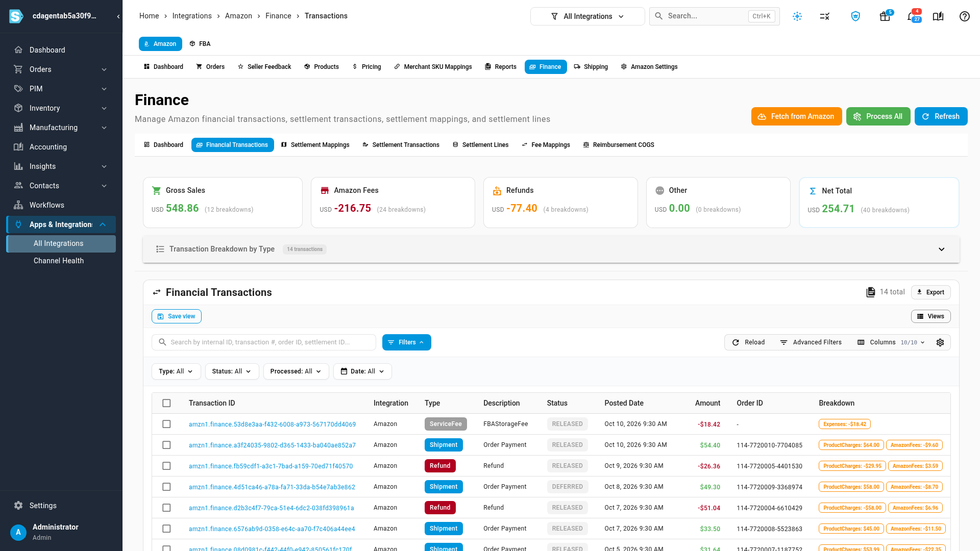The image size is (980, 551).
Task: Click the gift box icon in header
Action: (x=885, y=16)
